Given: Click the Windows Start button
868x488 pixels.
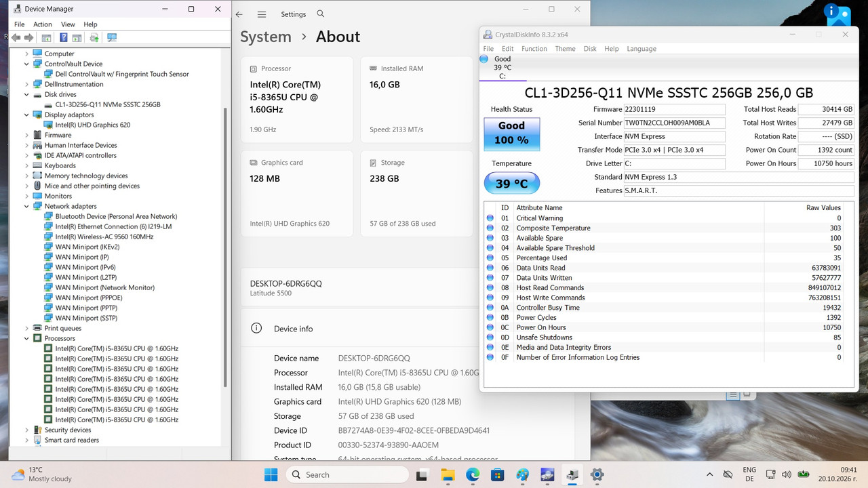Looking at the screenshot, I should coord(271,475).
